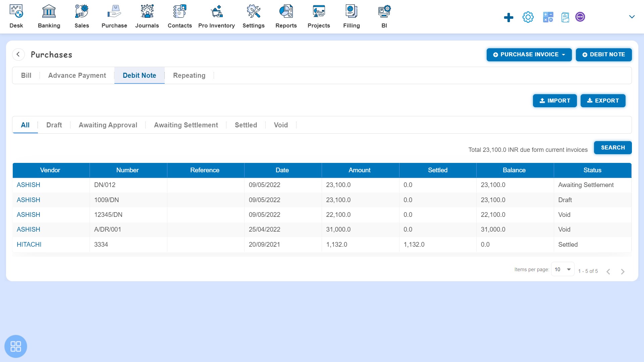Click the Search button

coord(612,147)
